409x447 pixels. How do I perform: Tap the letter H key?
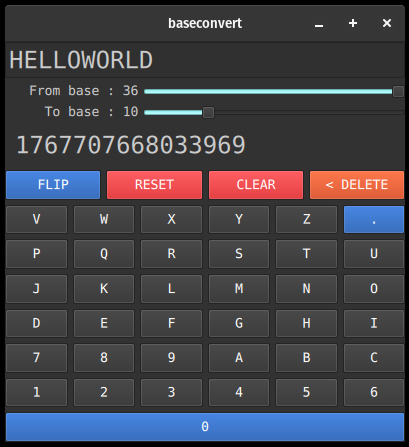(306, 323)
